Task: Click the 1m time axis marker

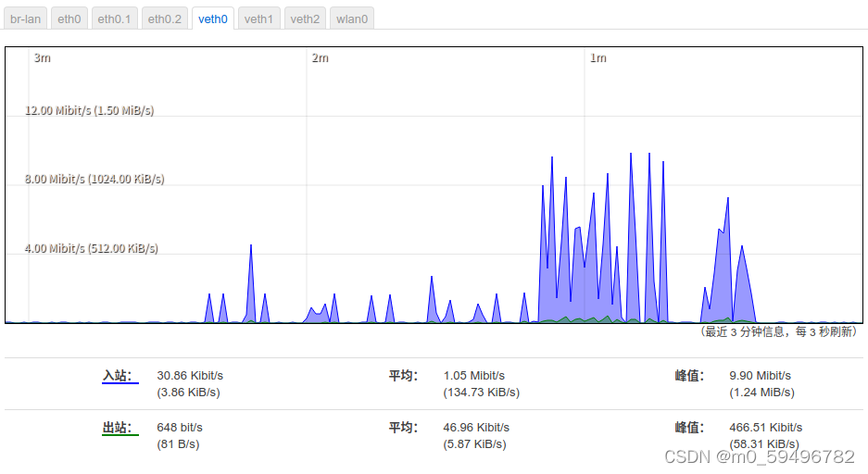Action: [x=598, y=57]
